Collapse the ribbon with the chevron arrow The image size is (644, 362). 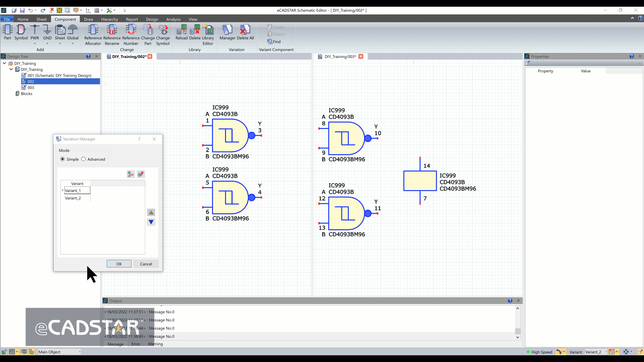point(632,18)
